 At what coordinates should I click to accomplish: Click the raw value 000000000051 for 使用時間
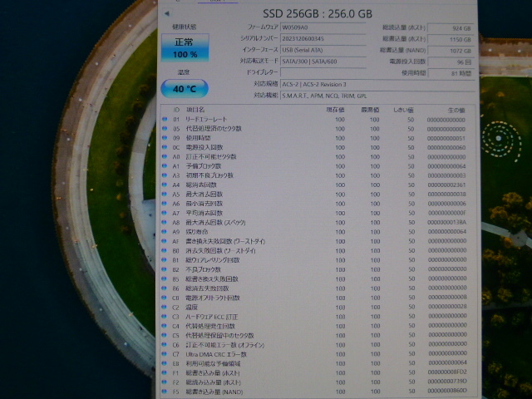(x=446, y=139)
